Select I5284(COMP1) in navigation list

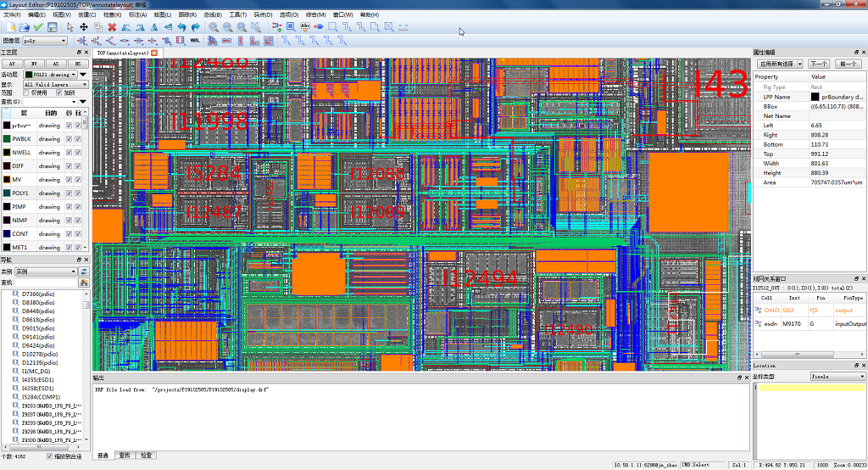point(41,397)
